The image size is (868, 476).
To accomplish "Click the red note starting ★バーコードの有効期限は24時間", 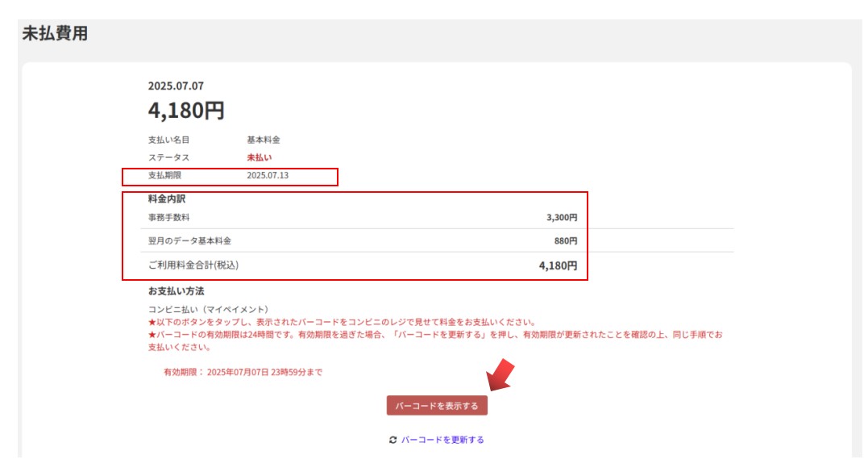I will (x=435, y=340).
